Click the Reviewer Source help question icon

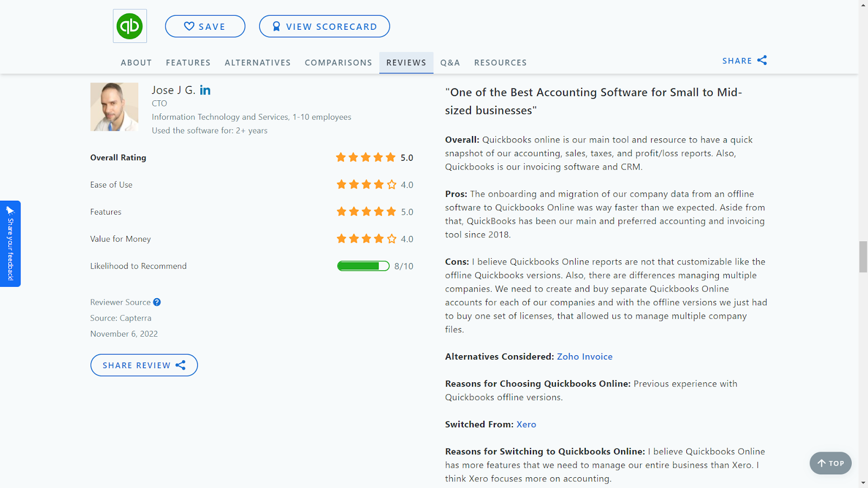coord(157,302)
